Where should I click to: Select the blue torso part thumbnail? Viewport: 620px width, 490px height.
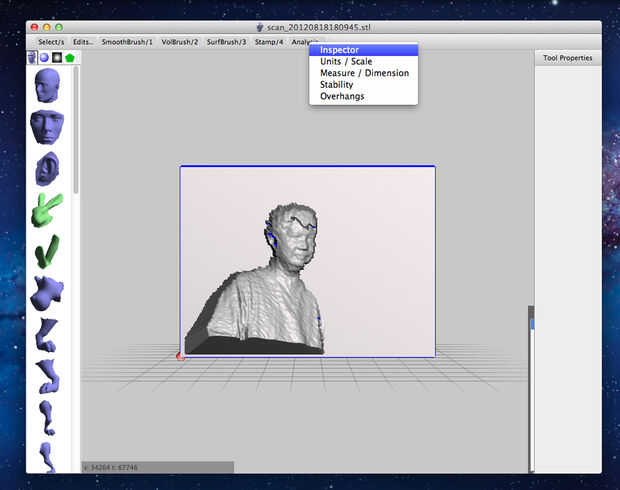(x=47, y=293)
